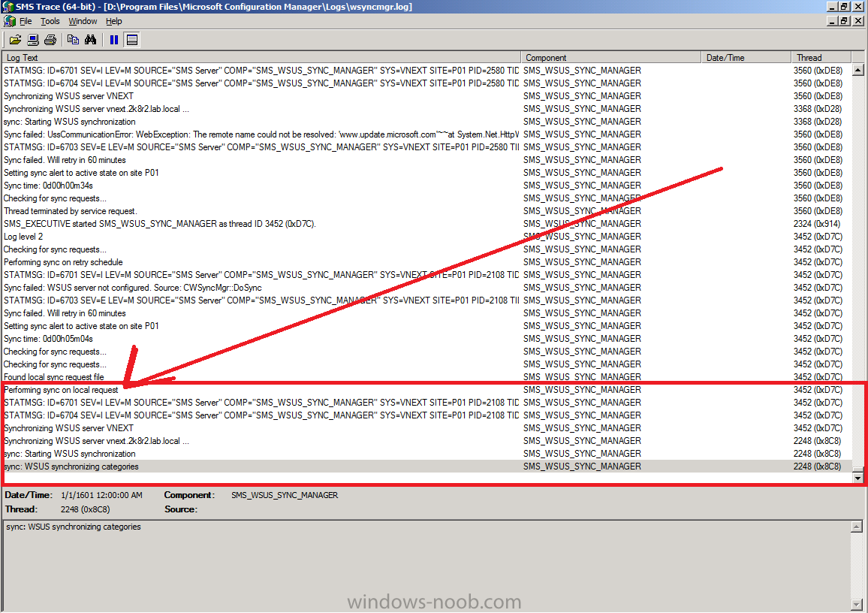Click the Open log file toolbar icon

15,40
